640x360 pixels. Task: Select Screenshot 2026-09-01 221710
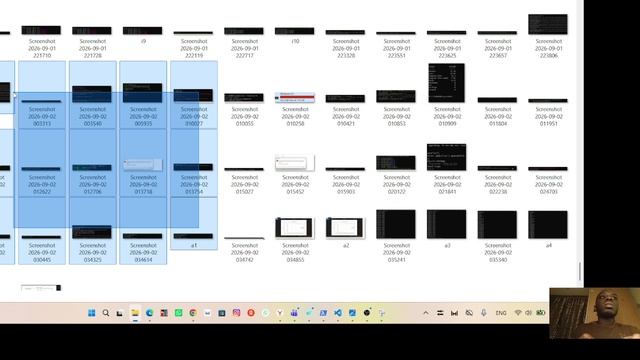coord(41,42)
